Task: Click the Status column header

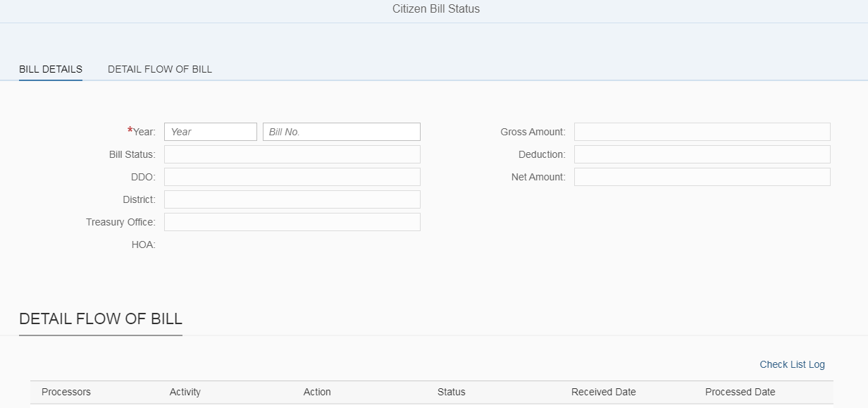Action: click(x=452, y=392)
